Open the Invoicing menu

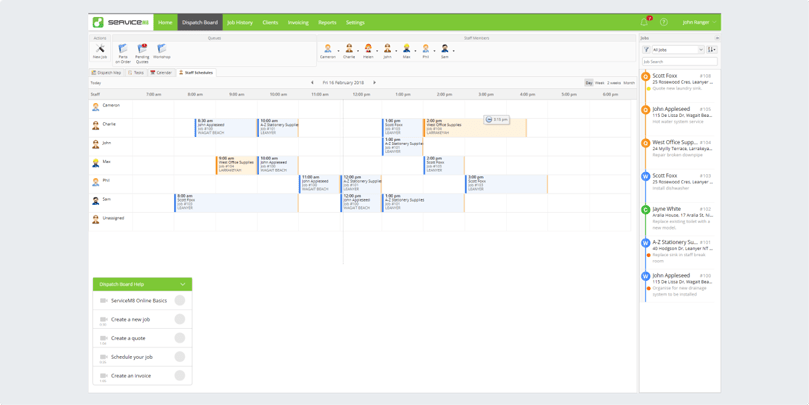point(298,22)
